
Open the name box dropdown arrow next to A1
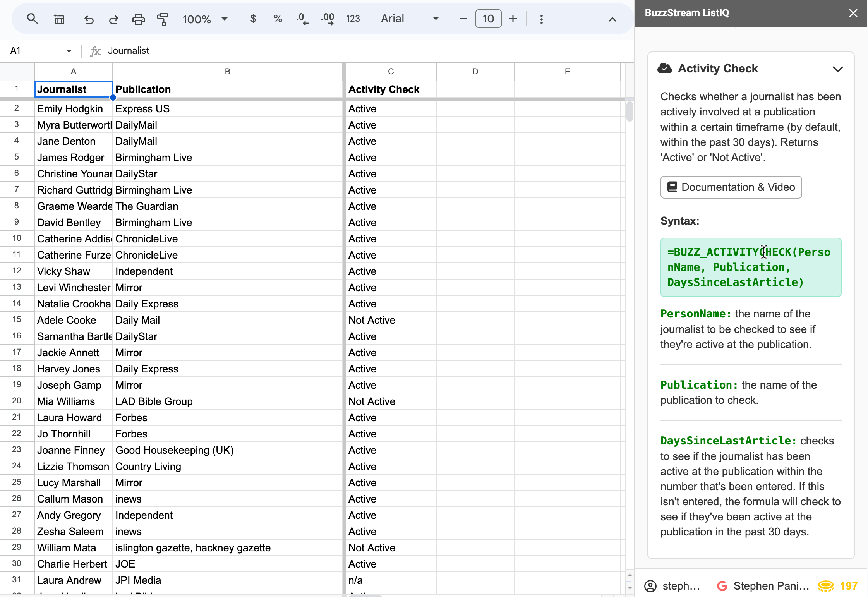tap(69, 51)
